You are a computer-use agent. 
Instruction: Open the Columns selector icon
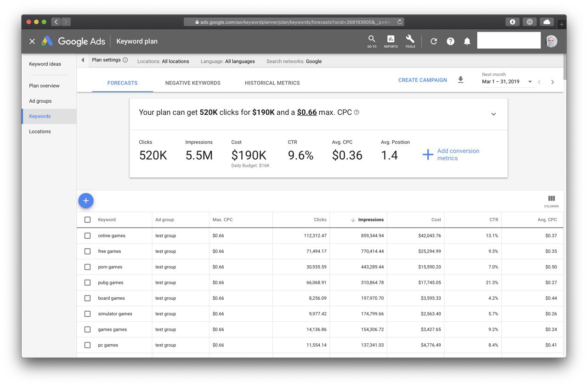[551, 201]
